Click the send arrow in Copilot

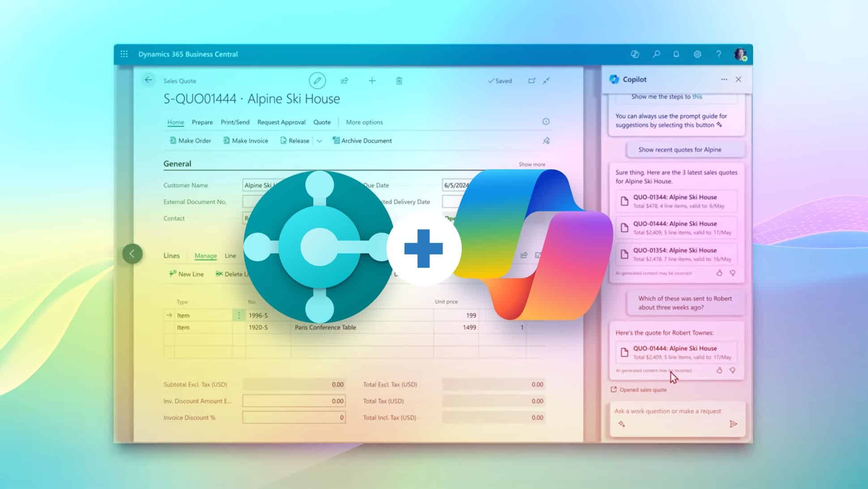(x=733, y=424)
